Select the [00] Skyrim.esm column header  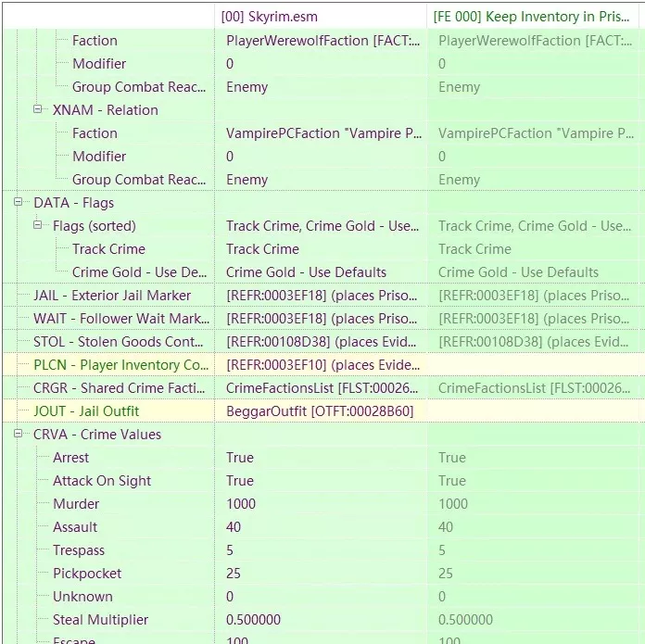pos(321,17)
